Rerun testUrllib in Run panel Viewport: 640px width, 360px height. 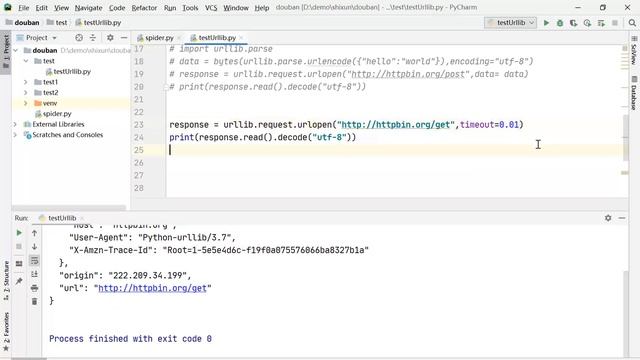tap(19, 233)
